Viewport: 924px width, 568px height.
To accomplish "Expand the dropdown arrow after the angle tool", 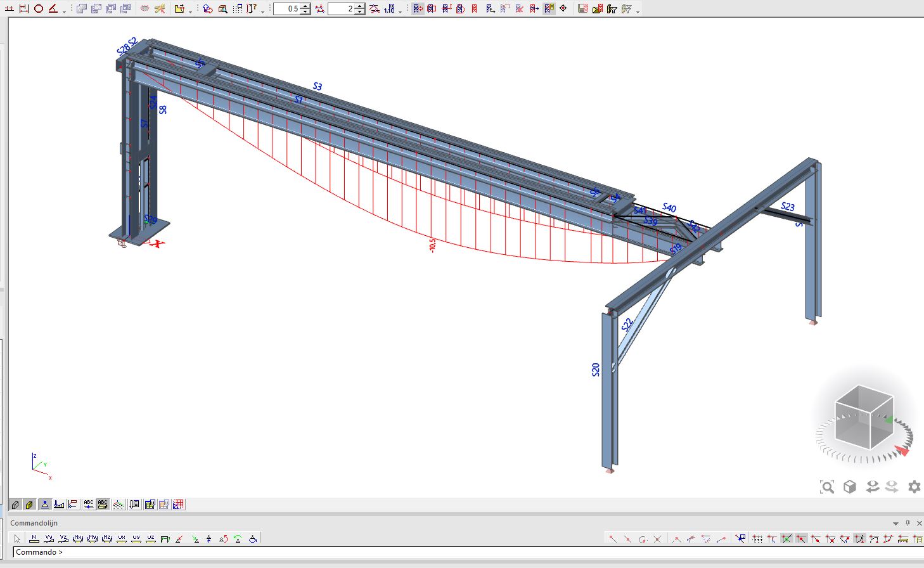I will [x=64, y=11].
